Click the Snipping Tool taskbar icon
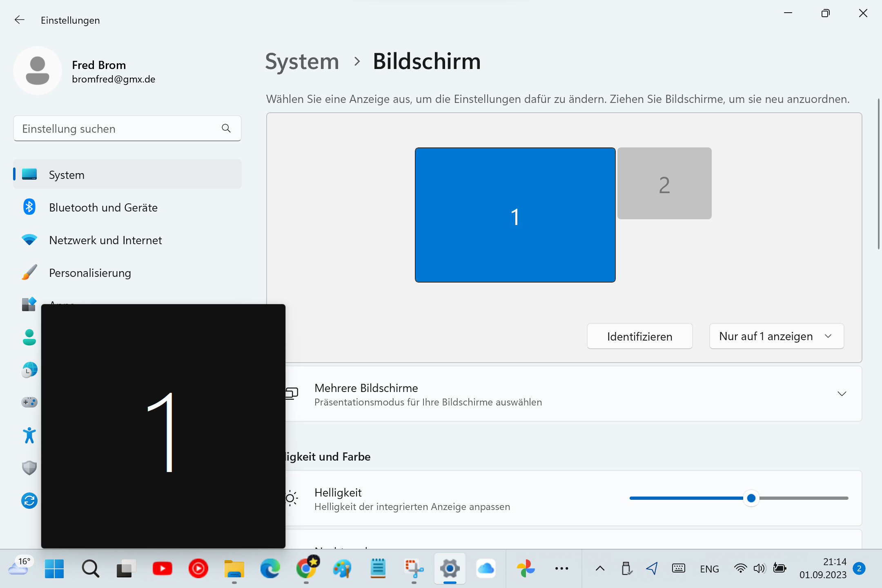This screenshot has width=882, height=588. tap(414, 568)
